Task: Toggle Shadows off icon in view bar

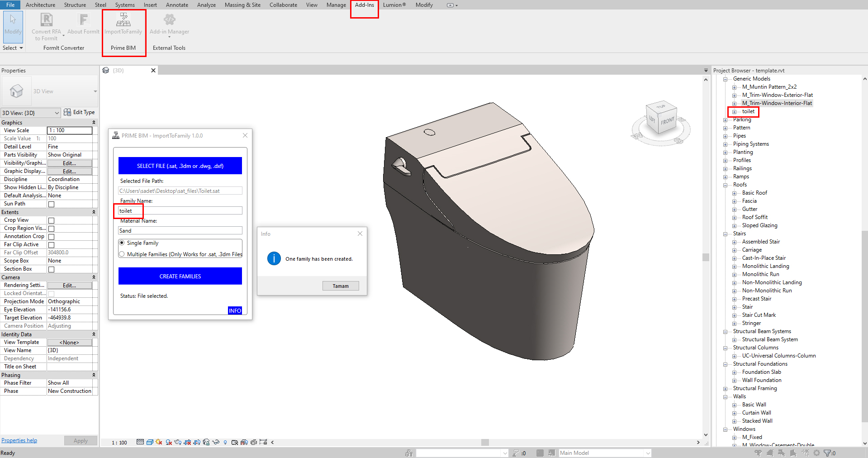Action: coord(169,442)
